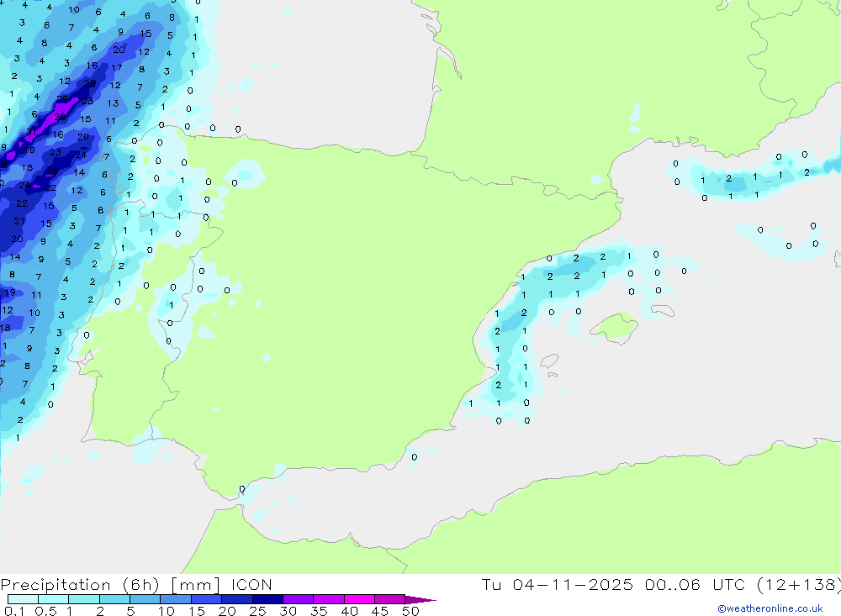Choose the 35–40 mm violet swatch
Screen dimensions: 841x616
pyautogui.click(x=329, y=599)
